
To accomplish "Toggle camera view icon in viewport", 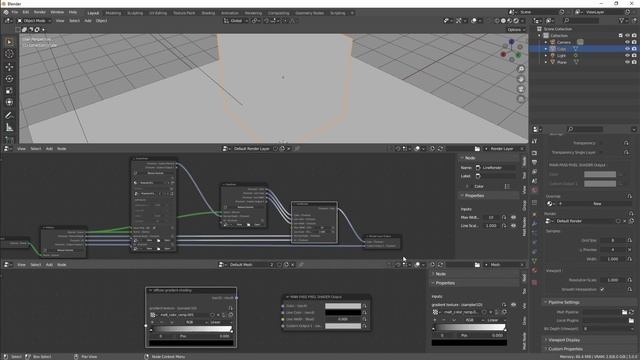I will (x=521, y=89).
